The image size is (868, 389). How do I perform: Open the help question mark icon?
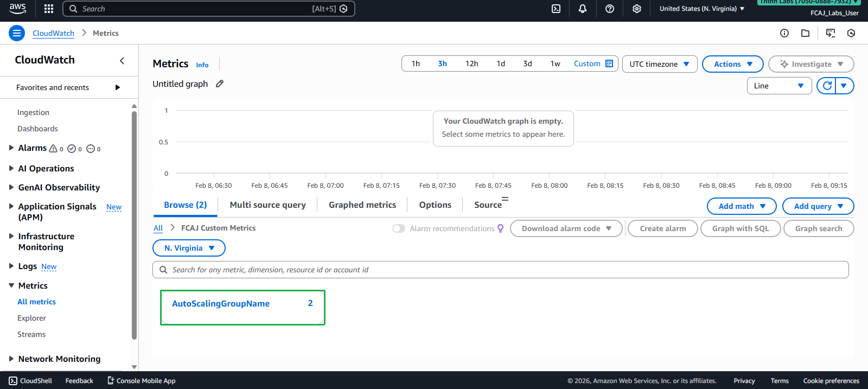[x=610, y=9]
